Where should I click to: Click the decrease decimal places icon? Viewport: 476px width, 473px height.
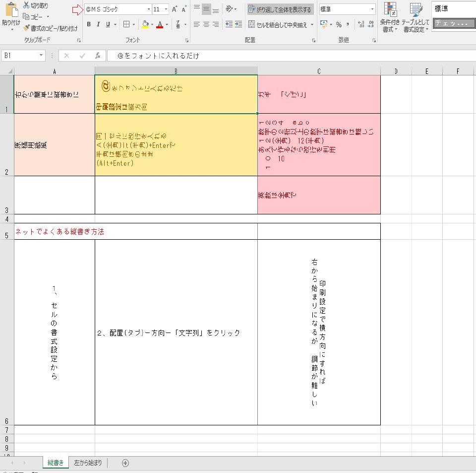(371, 25)
